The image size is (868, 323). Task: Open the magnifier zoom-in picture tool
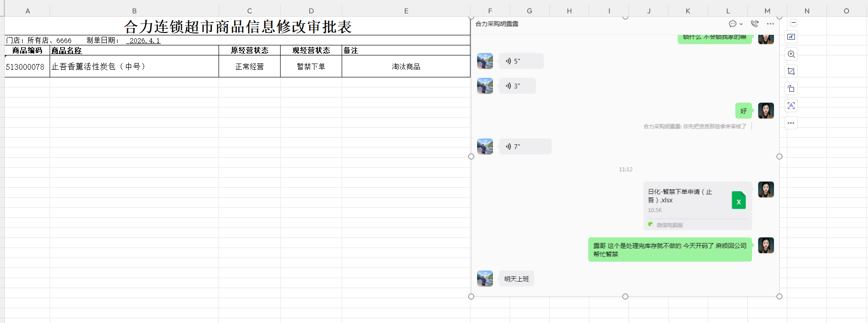(791, 54)
